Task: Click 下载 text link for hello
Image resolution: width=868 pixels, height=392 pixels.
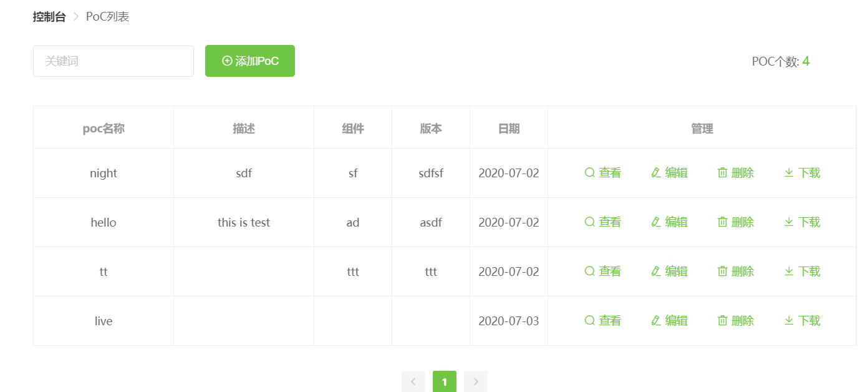Action: (809, 222)
